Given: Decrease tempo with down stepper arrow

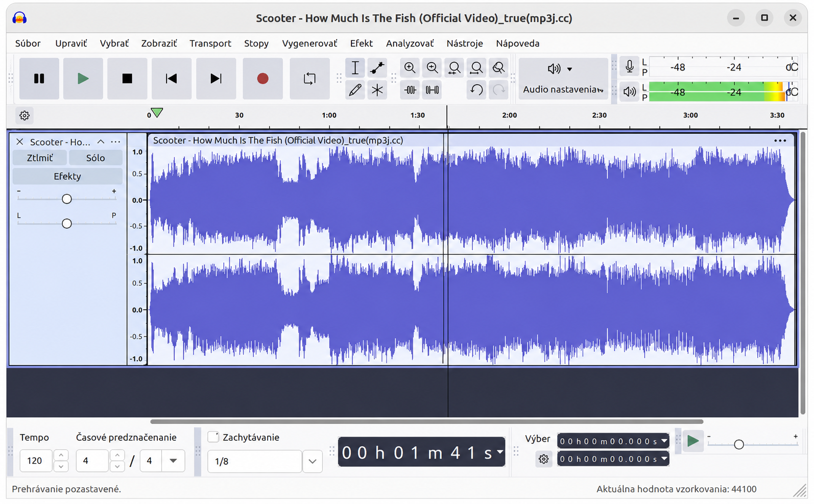Looking at the screenshot, I should point(61,466).
